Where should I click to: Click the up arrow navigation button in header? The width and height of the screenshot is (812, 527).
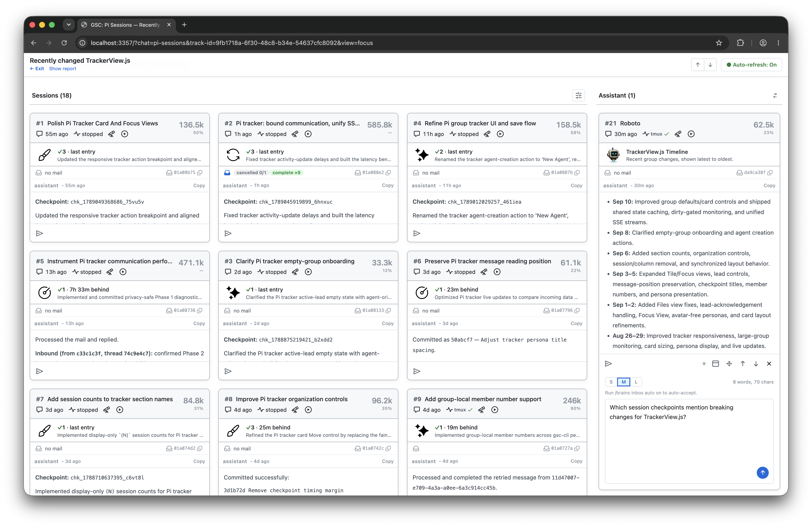698,65
